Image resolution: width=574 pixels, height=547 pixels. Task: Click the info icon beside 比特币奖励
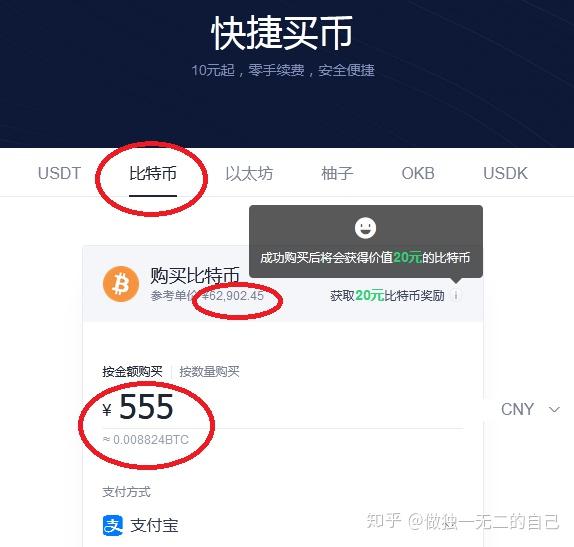point(456,295)
